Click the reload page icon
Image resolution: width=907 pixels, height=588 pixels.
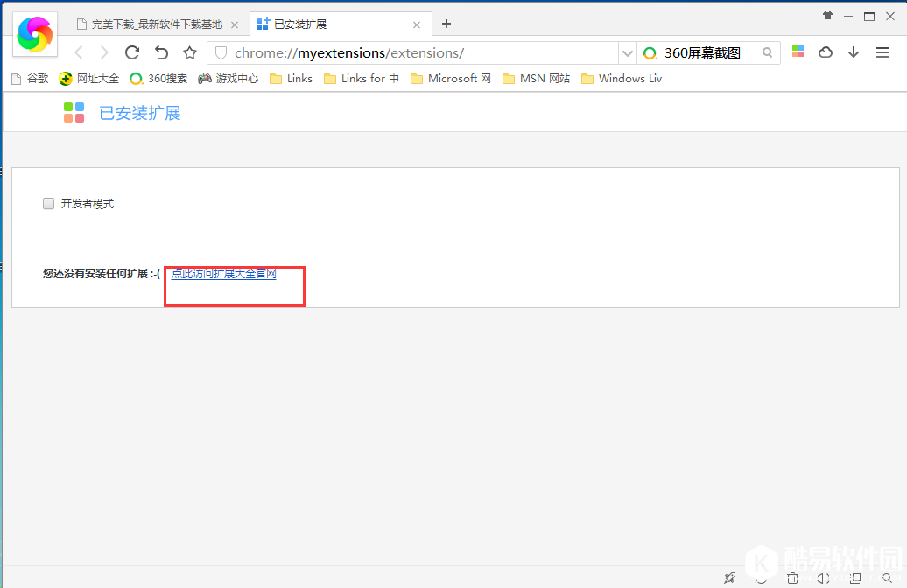132,52
